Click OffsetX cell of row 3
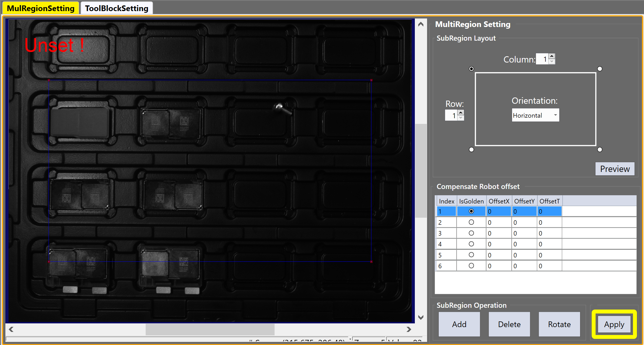Viewport: 644px width, 345px height. 498,233
